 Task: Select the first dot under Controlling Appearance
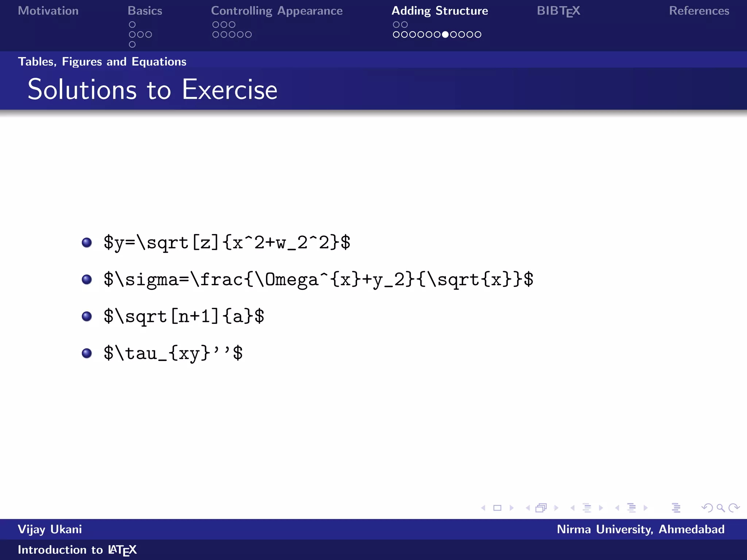coord(216,24)
